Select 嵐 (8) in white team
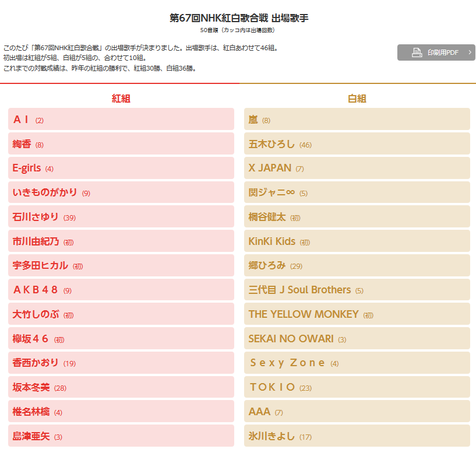476x449 pixels. (357, 119)
